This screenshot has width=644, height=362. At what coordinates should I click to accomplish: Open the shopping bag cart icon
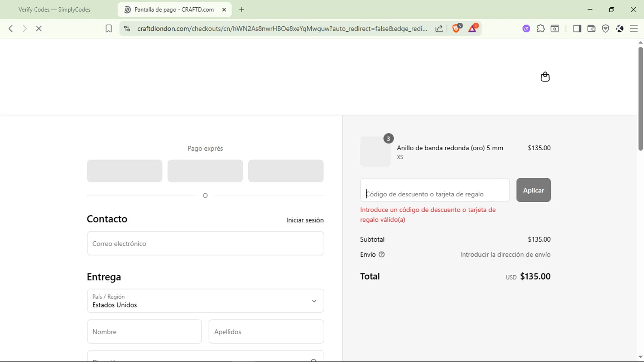click(545, 77)
